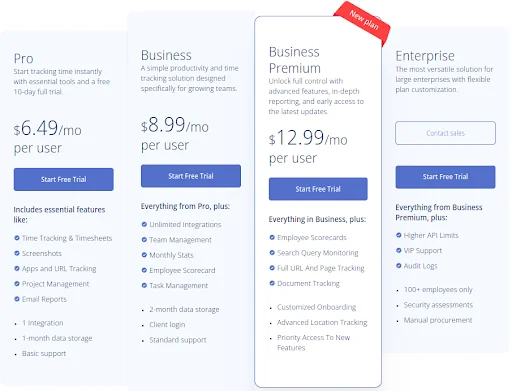Click the checkmark icon beside Email Reports
Image resolution: width=512 pixels, height=391 pixels.
click(x=17, y=299)
